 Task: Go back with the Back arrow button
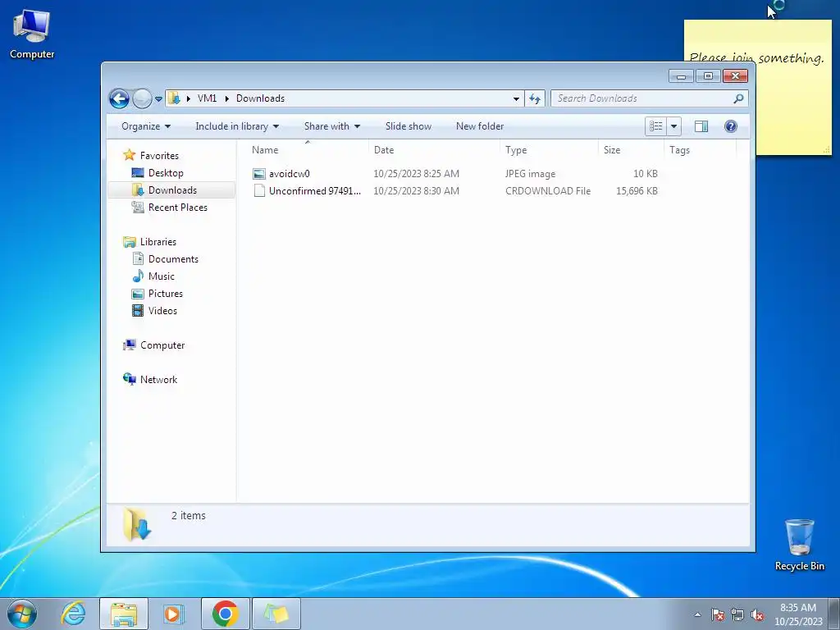[x=119, y=98]
